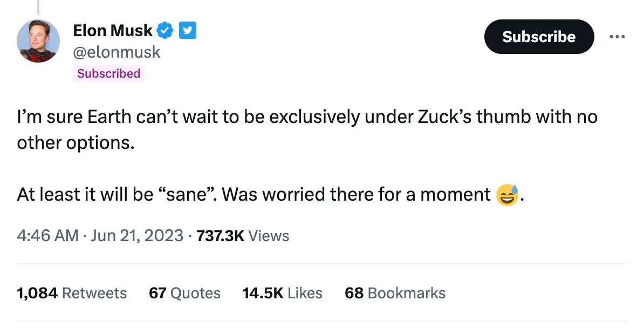644x328 pixels.
Task: Open the more options ellipsis menu
Action: (x=617, y=36)
